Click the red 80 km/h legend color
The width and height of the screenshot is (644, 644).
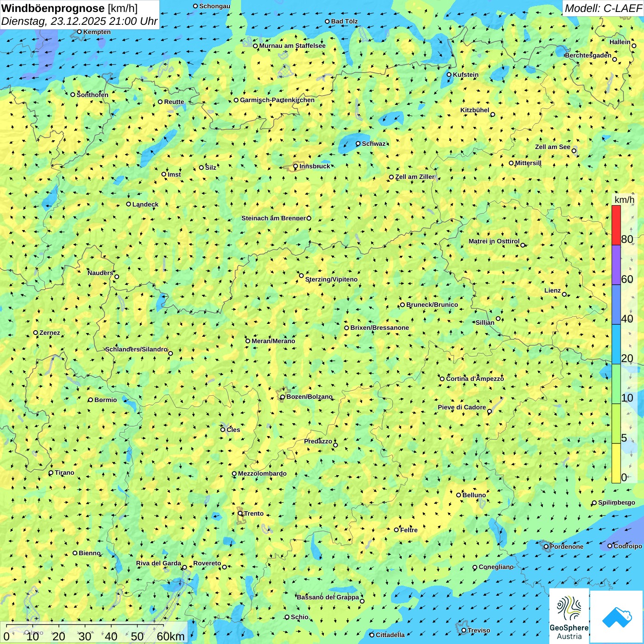click(616, 225)
